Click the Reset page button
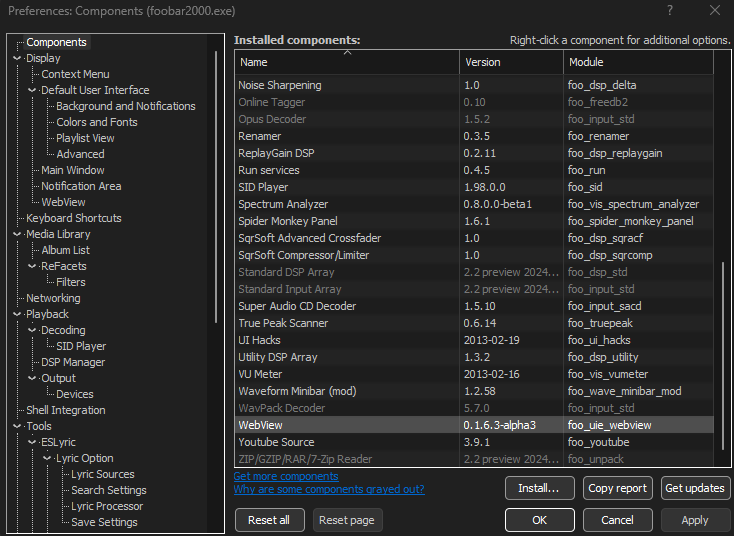The width and height of the screenshot is (734, 536). 347,520
